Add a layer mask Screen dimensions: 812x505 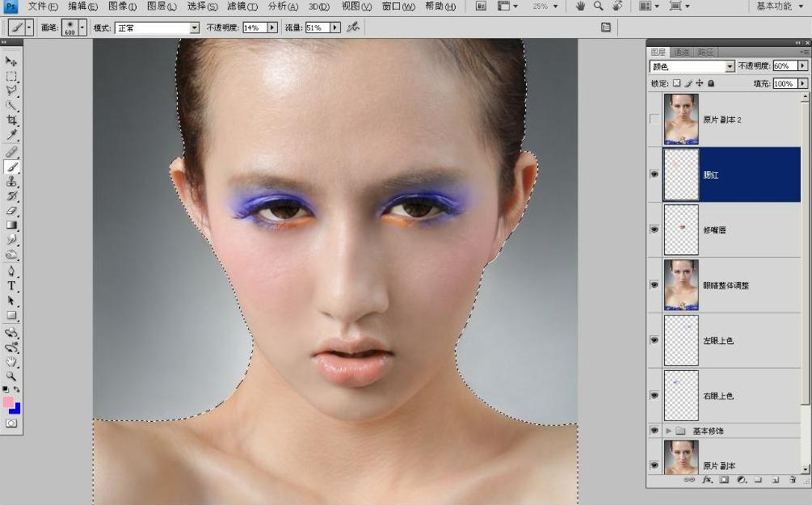point(724,480)
